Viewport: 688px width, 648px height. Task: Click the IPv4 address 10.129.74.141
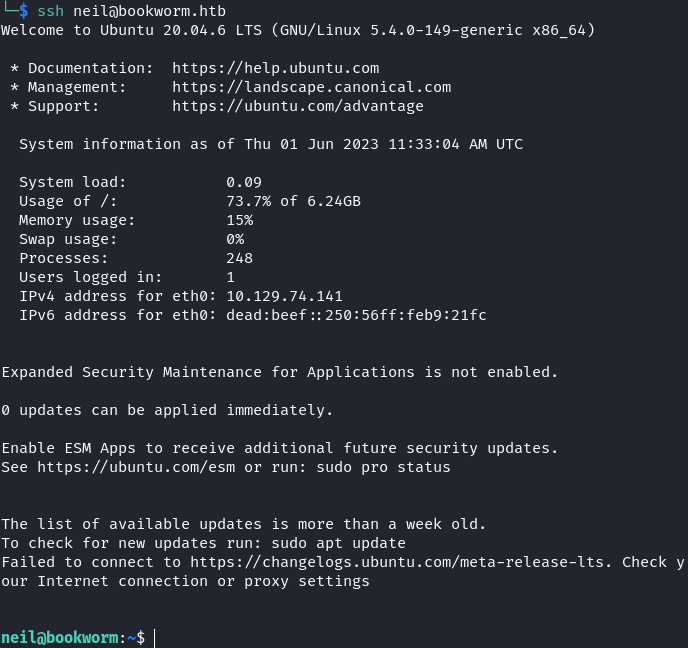284,296
